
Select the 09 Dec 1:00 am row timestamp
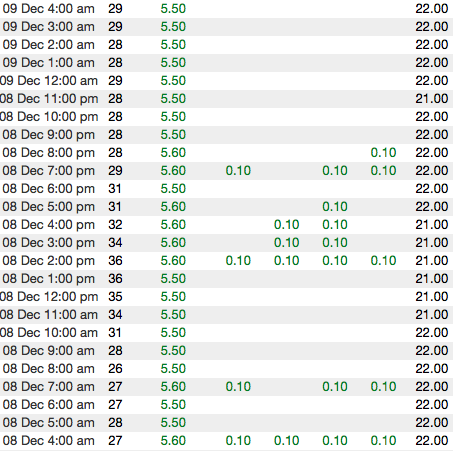coord(49,63)
